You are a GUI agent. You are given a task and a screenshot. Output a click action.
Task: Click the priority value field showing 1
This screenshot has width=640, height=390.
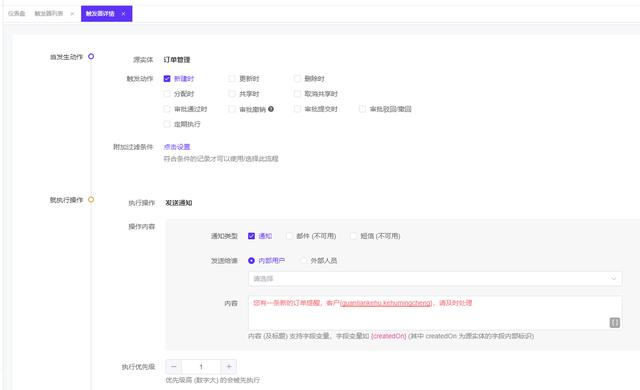click(x=201, y=367)
